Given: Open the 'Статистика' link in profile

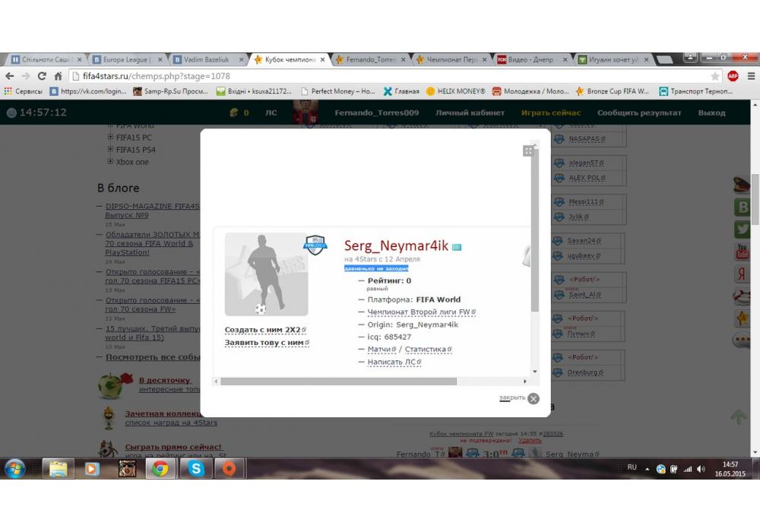Looking at the screenshot, I should [425, 350].
